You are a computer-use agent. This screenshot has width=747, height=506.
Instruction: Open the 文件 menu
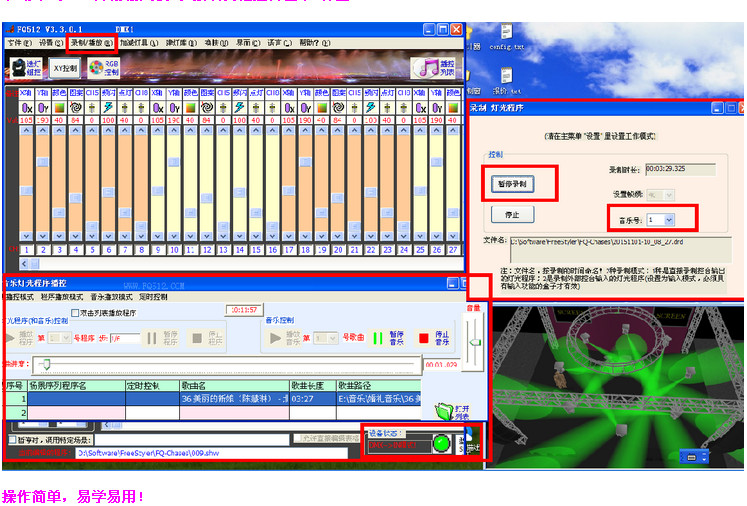[x=20, y=43]
